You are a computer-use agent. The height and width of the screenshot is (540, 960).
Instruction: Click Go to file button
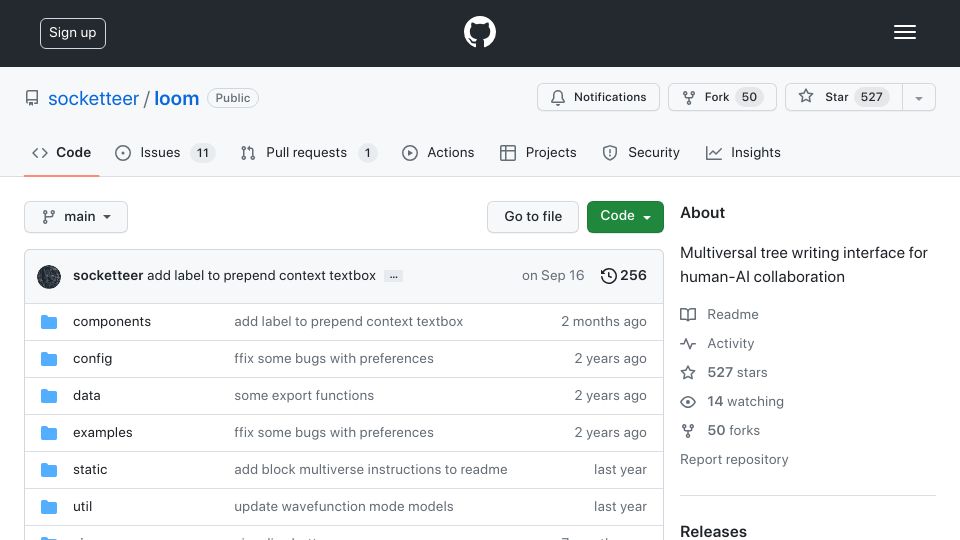click(x=533, y=217)
